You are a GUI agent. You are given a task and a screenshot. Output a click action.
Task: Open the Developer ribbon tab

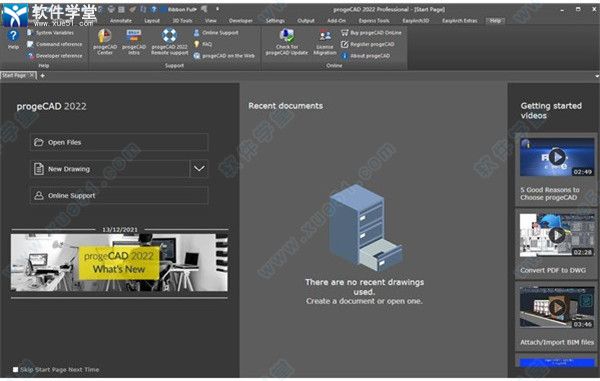(x=241, y=21)
